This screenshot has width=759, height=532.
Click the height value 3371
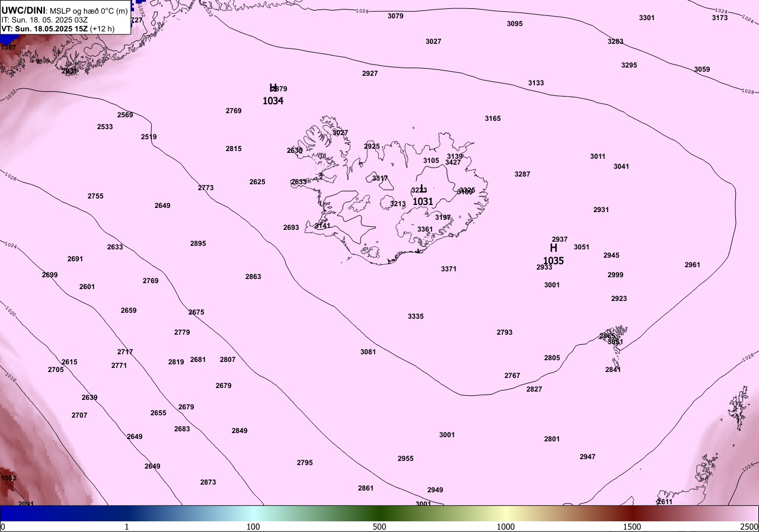tap(449, 269)
